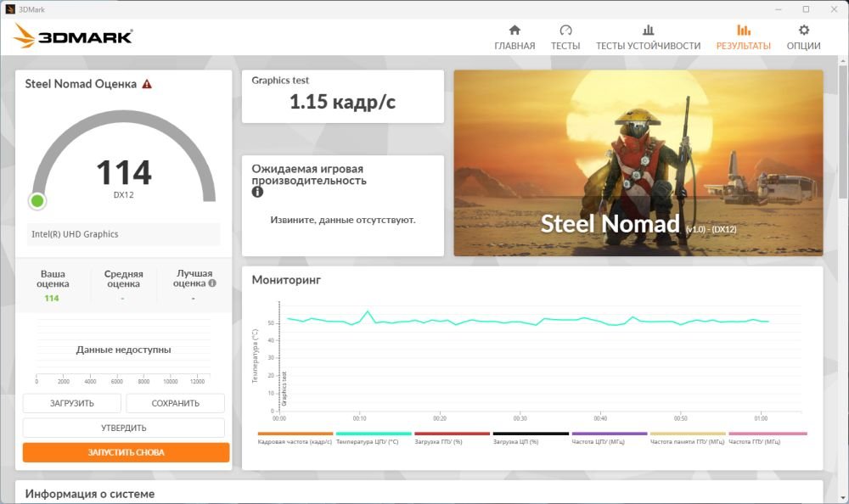Click Данные недоступны text in score chart
This screenshot has width=849, height=504.
click(x=123, y=350)
